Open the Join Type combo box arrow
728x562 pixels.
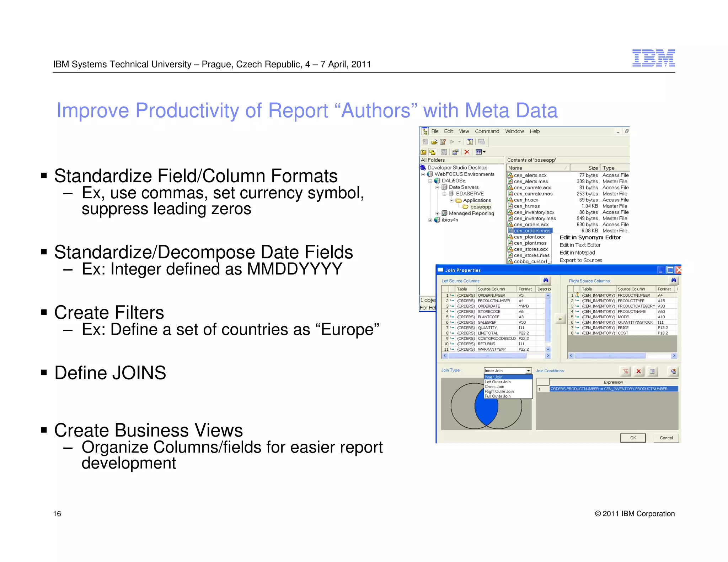click(x=528, y=371)
